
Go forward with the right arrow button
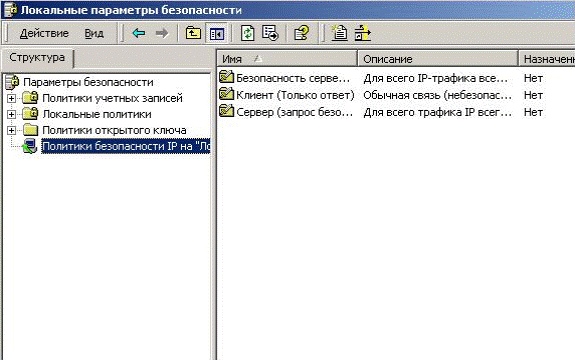[162, 33]
